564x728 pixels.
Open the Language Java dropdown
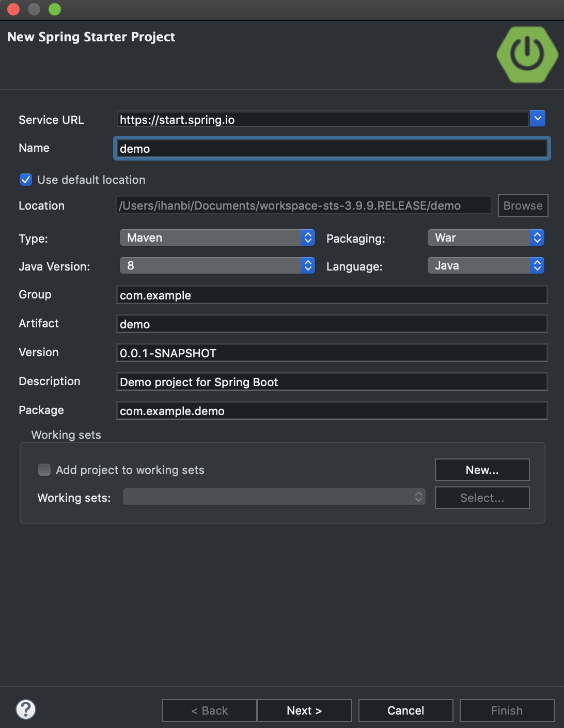486,265
